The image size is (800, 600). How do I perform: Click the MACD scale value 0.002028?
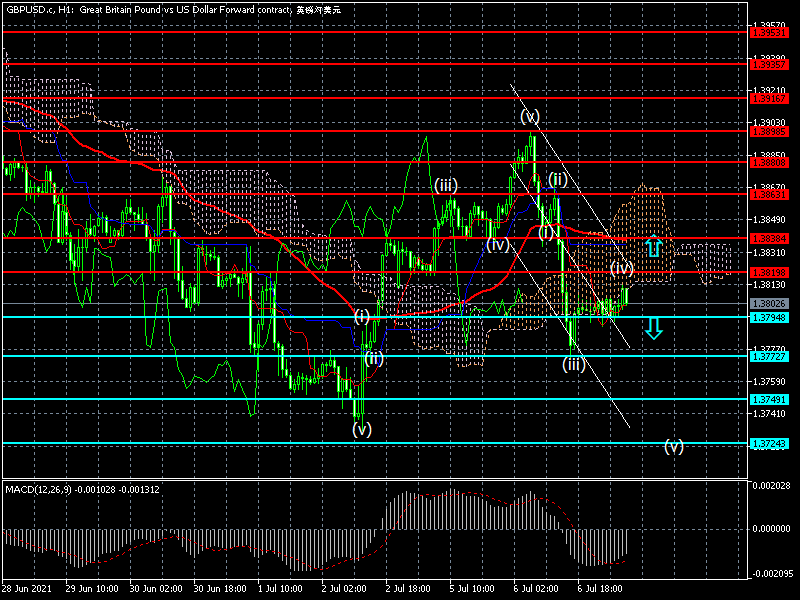(x=771, y=485)
